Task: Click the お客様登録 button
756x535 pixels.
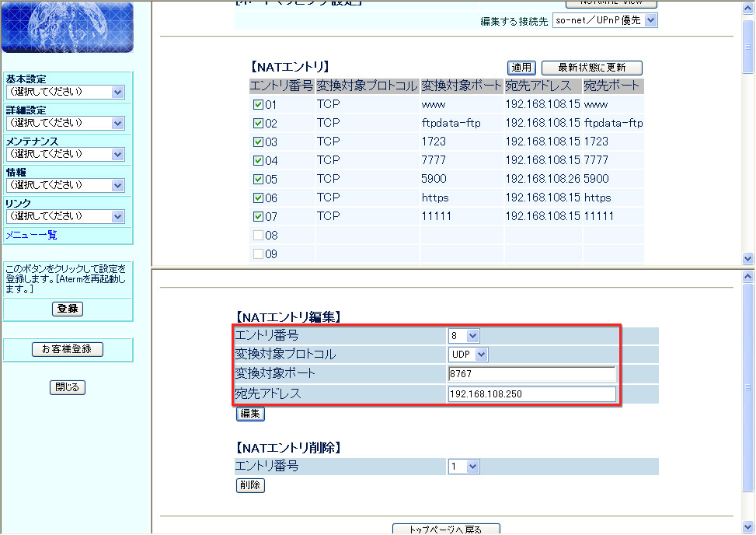Action: (x=68, y=349)
